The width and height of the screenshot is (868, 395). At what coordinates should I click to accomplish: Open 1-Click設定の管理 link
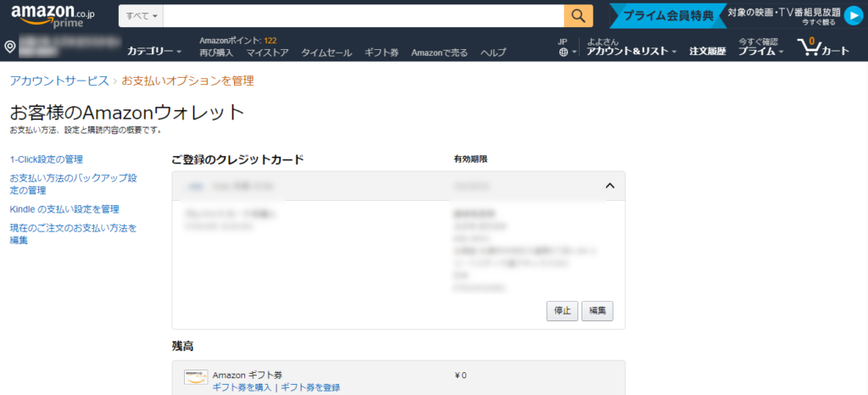pyautogui.click(x=47, y=159)
